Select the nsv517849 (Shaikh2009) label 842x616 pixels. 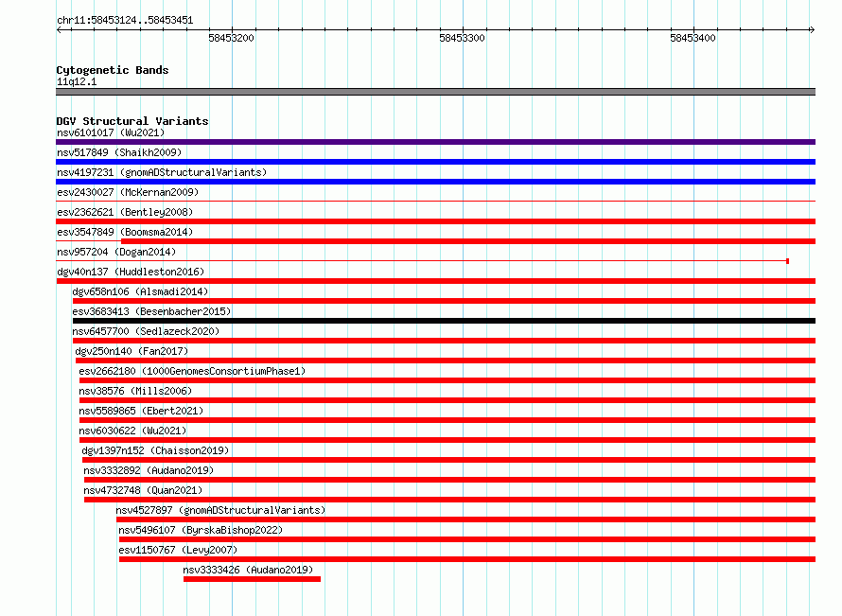119,152
